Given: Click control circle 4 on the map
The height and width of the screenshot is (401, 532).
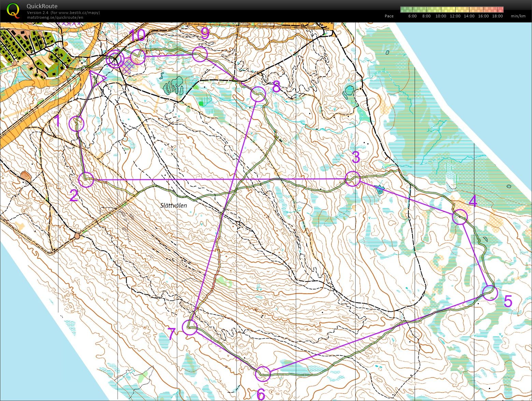Looking at the screenshot, I should tap(460, 217).
